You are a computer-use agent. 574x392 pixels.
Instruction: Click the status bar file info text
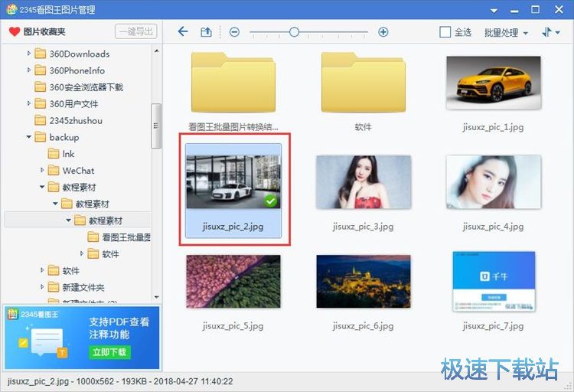(120, 381)
